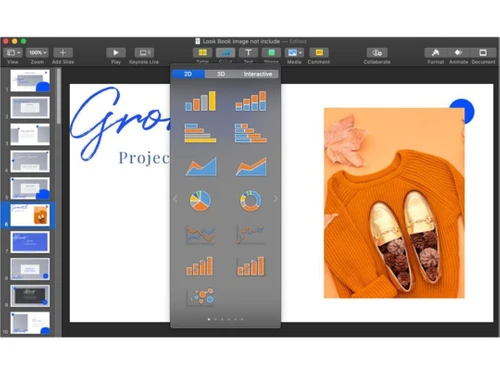Select slide 3 thumbnail
The width and height of the screenshot is (500, 375).
(x=30, y=135)
